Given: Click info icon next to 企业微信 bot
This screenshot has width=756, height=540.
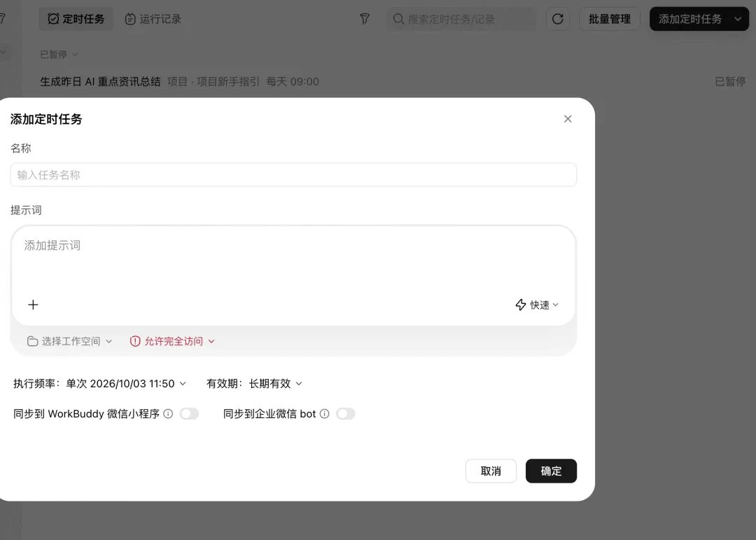Looking at the screenshot, I should pyautogui.click(x=325, y=413).
